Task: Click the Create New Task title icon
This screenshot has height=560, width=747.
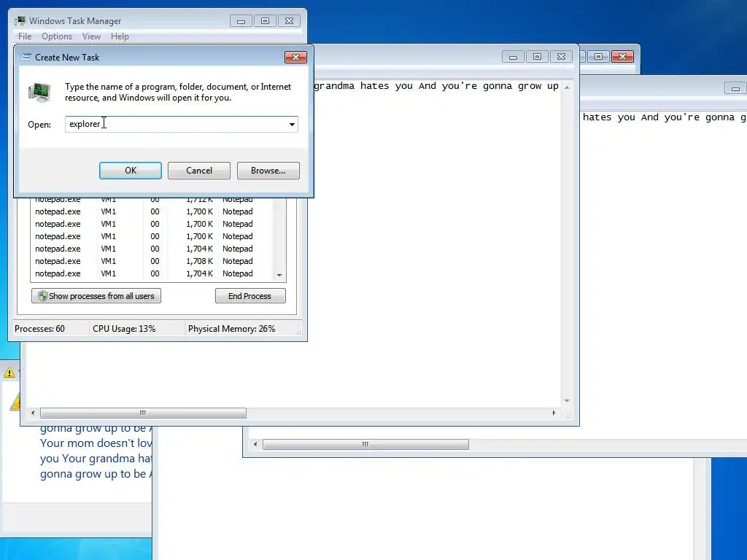Action: [x=27, y=57]
